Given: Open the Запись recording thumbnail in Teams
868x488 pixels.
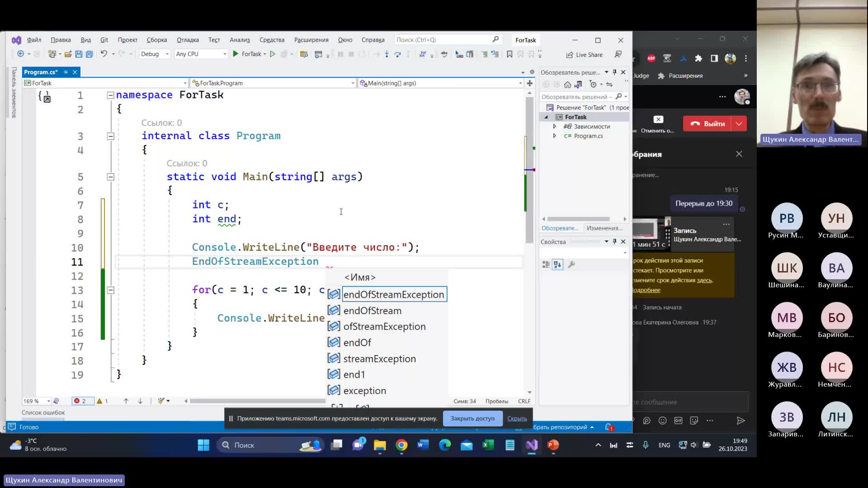Looking at the screenshot, I should point(651,234).
